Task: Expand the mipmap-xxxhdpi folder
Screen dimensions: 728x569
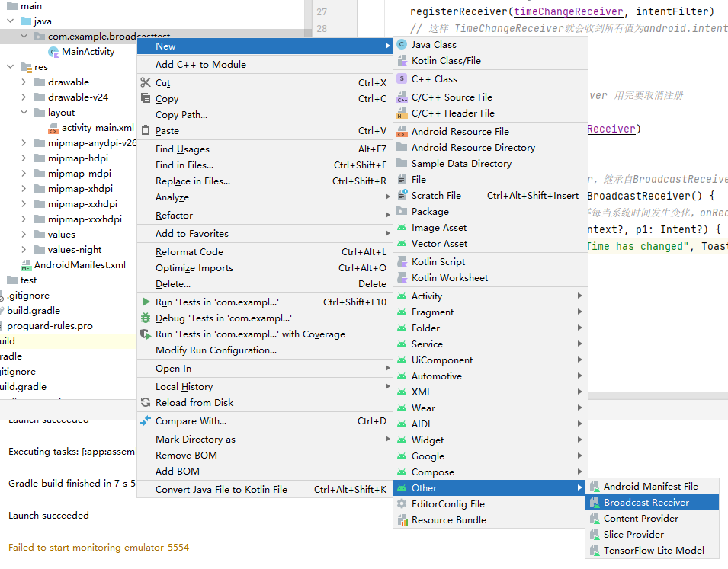Action: coord(24,219)
